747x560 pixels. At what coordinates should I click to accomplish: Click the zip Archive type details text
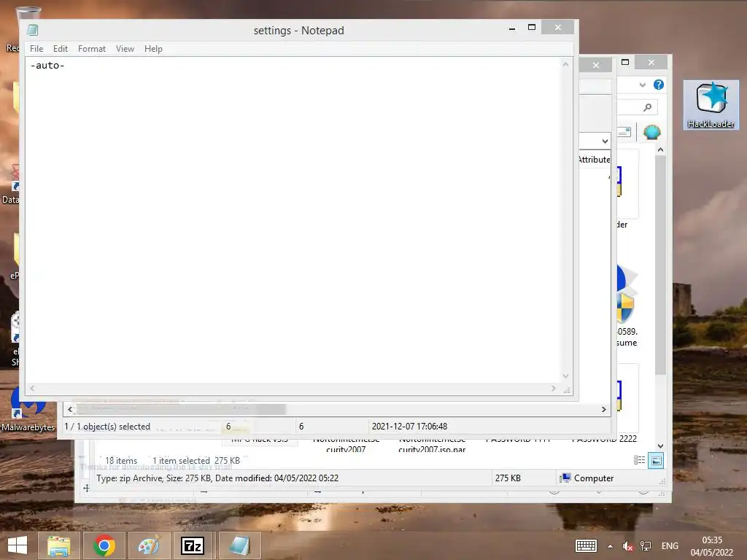[217, 478]
